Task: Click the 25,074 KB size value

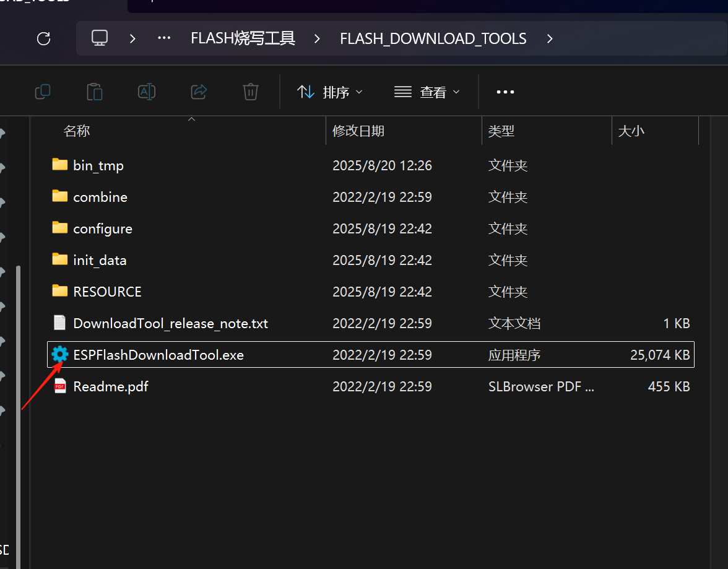Action: click(660, 355)
